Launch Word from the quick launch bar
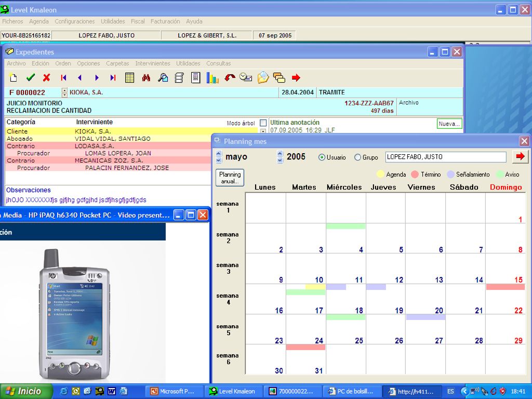This screenshot has width=532, height=399. pos(112,391)
